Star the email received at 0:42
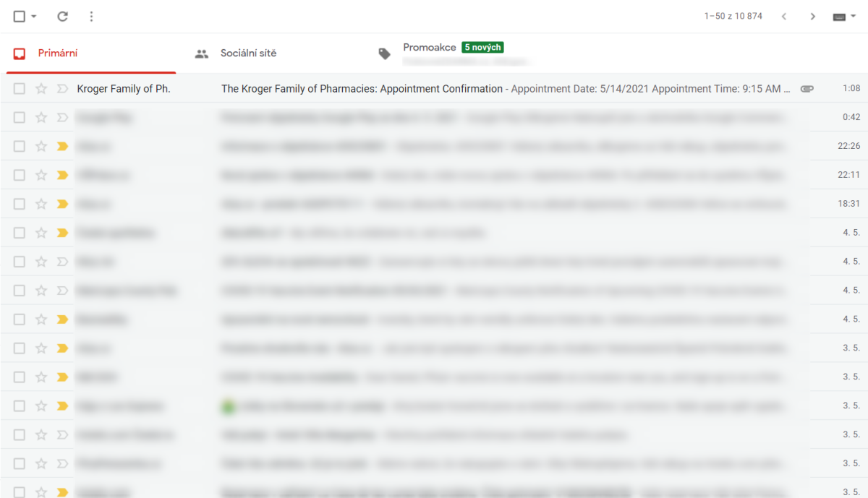This screenshot has width=868, height=498. tap(41, 118)
